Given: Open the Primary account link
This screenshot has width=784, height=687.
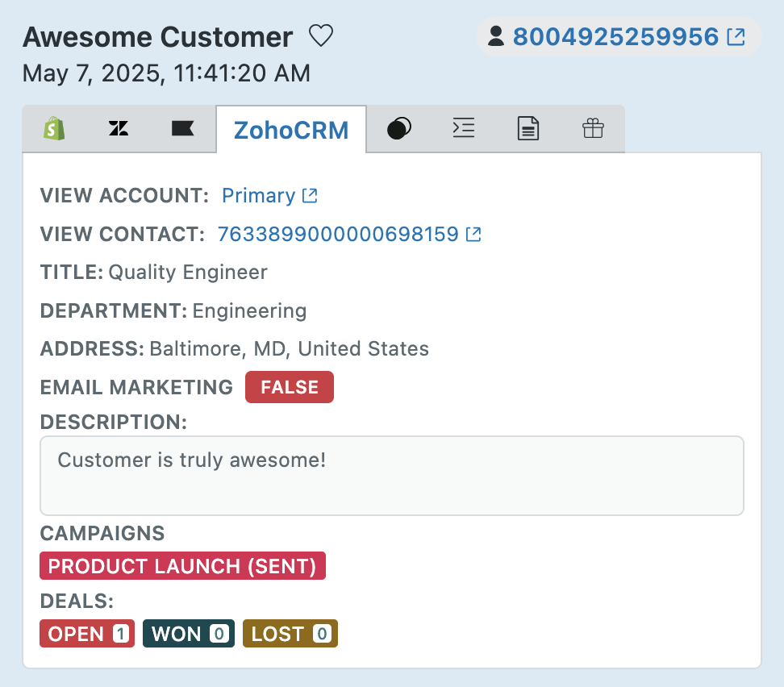Looking at the screenshot, I should coord(258,195).
